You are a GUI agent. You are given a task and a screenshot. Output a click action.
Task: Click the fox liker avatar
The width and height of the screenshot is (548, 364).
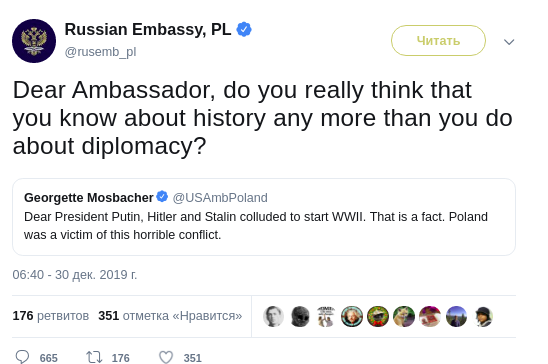pyautogui.click(x=404, y=316)
